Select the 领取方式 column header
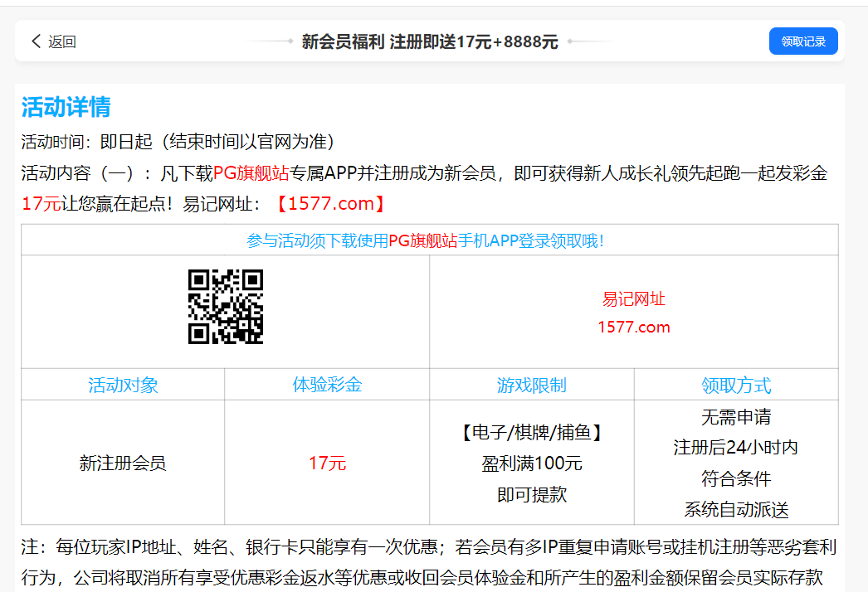 (x=735, y=385)
